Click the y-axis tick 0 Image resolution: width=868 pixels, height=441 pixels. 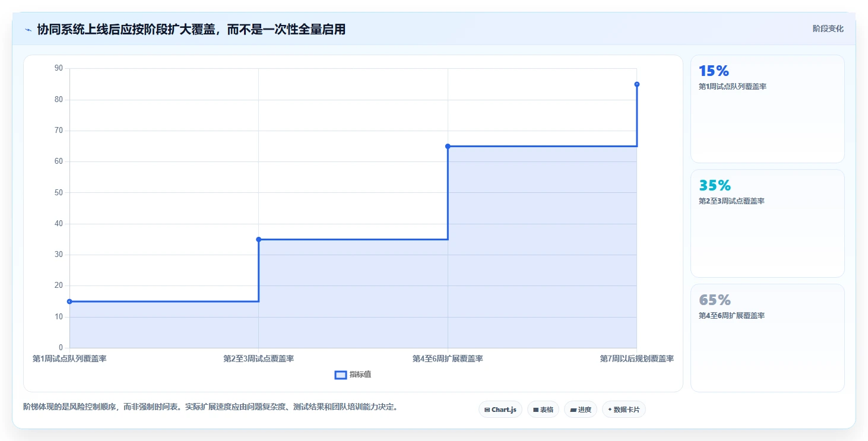(61, 348)
